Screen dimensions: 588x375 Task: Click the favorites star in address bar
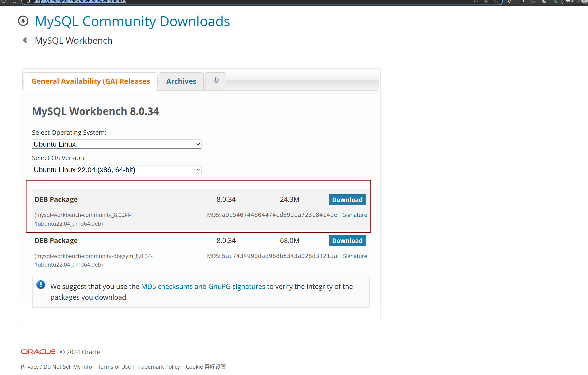pyautogui.click(x=496, y=1)
